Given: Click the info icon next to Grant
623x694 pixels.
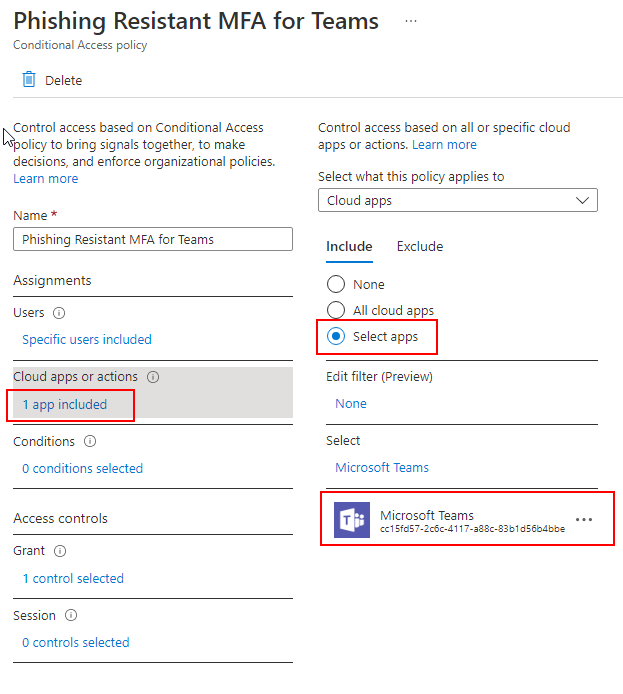Looking at the screenshot, I should click(x=60, y=551).
